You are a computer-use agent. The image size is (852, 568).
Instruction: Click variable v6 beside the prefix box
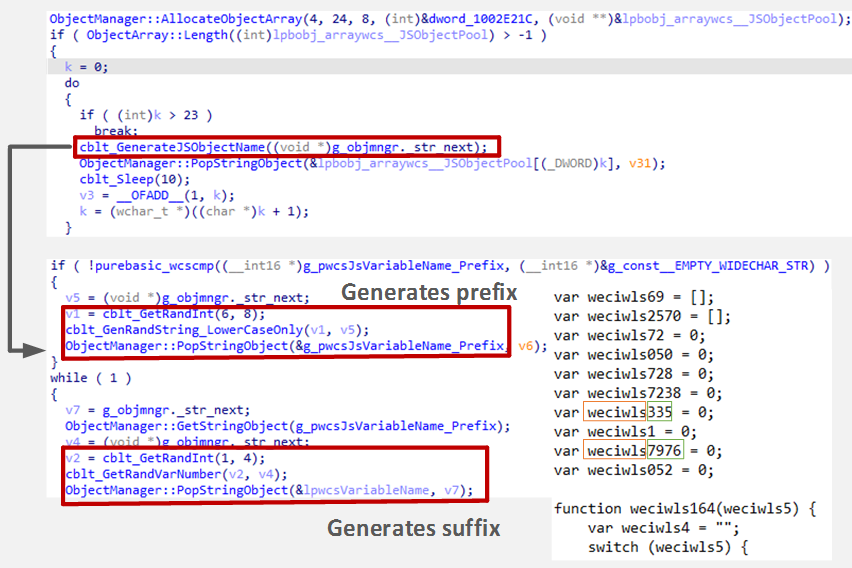[x=525, y=346]
